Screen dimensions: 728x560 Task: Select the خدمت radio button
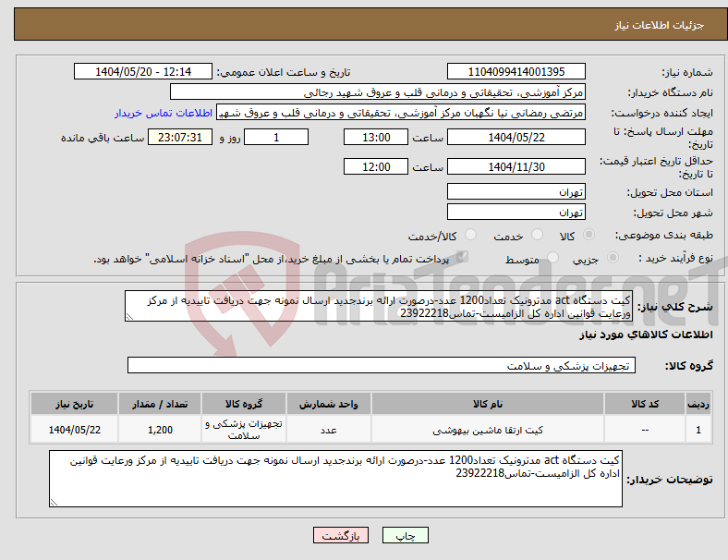(537, 235)
